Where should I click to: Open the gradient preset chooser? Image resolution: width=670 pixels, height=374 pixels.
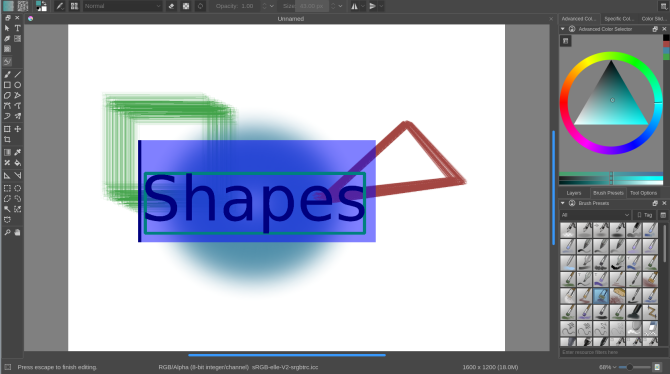click(x=8, y=6)
